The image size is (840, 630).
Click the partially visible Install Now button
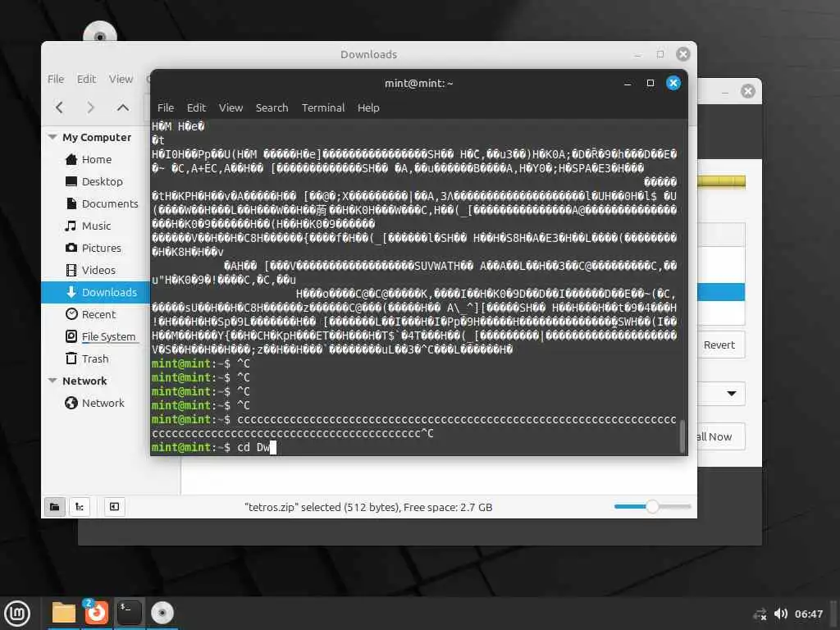(x=720, y=436)
